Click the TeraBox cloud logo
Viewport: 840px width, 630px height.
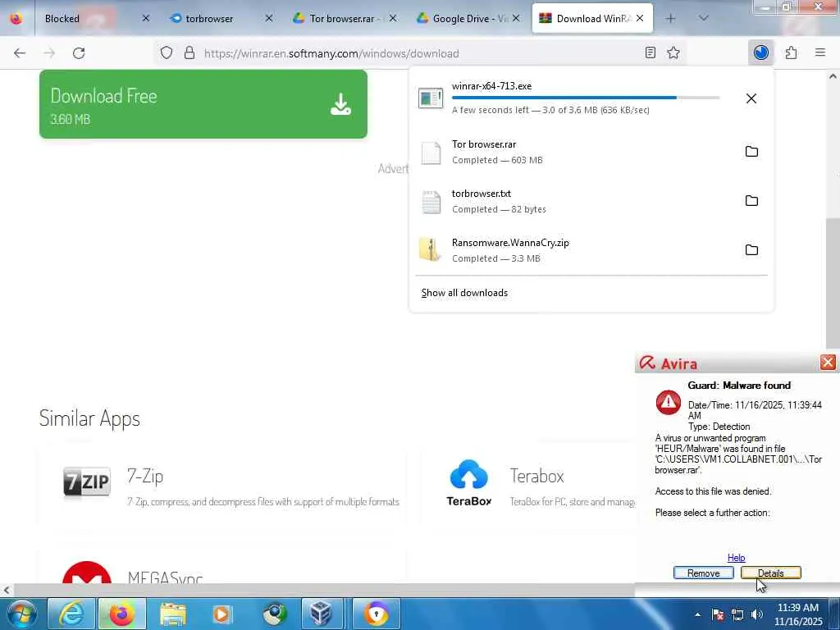[468, 482]
